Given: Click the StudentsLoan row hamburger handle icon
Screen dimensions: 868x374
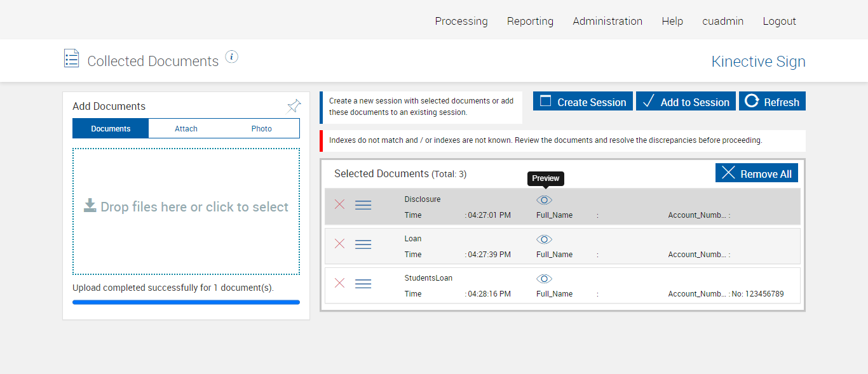Looking at the screenshot, I should [363, 284].
